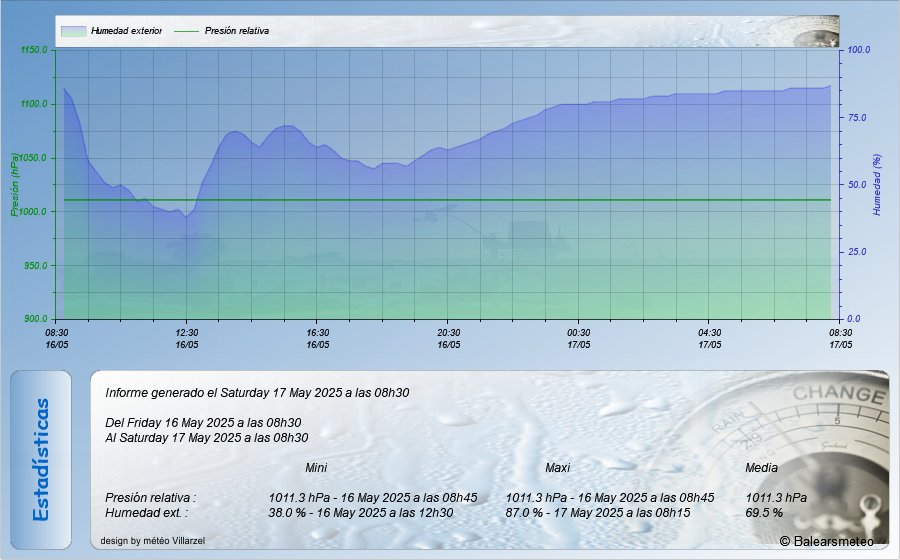Click the 1000.0 pressure axis value
This screenshot has width=900, height=560.
coord(34,212)
